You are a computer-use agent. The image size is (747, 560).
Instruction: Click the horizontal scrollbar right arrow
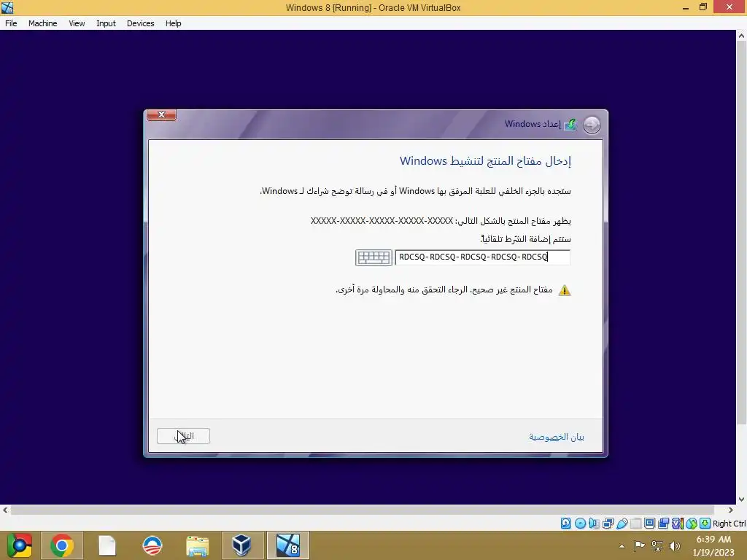tap(730, 510)
